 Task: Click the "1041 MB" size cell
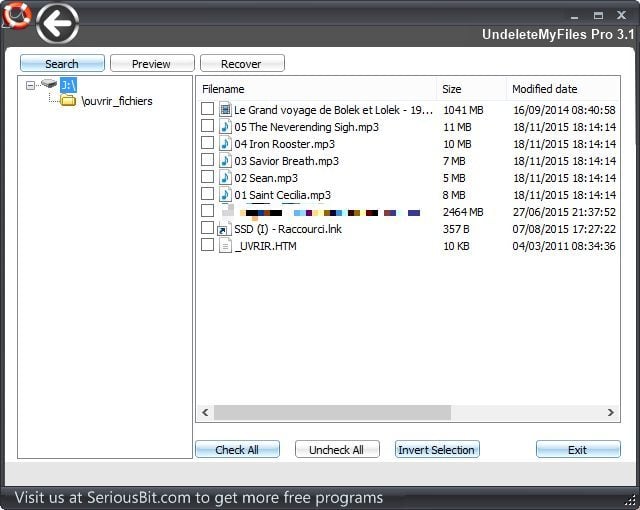point(463,110)
